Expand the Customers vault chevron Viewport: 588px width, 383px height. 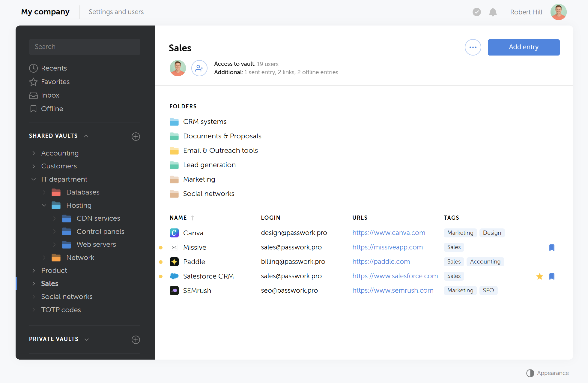pyautogui.click(x=34, y=166)
